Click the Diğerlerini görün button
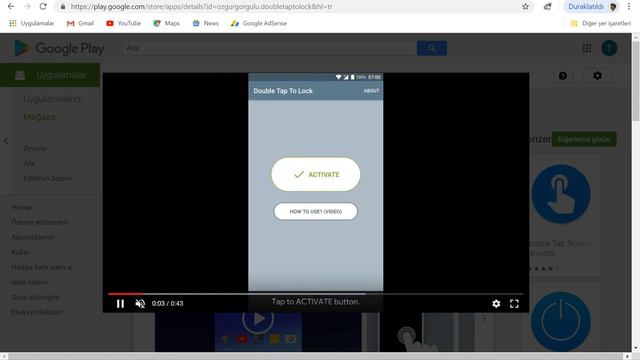Image resolution: width=640 pixels, height=360 pixels. (584, 139)
